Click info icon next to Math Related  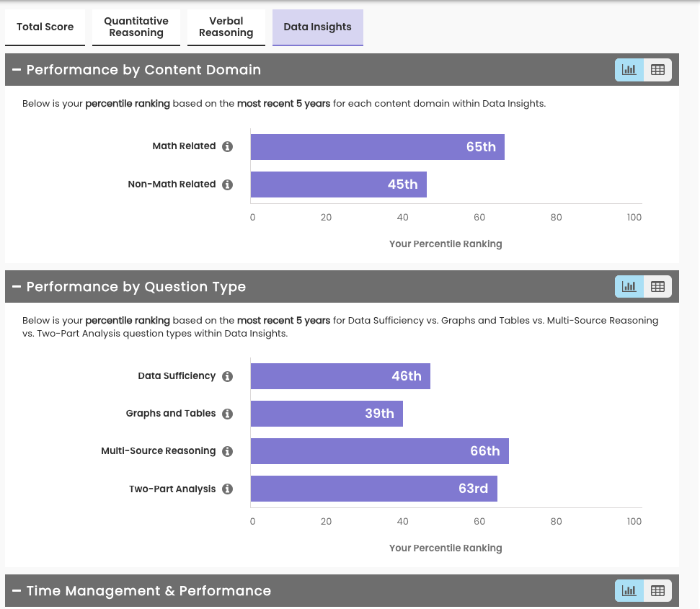point(227,146)
